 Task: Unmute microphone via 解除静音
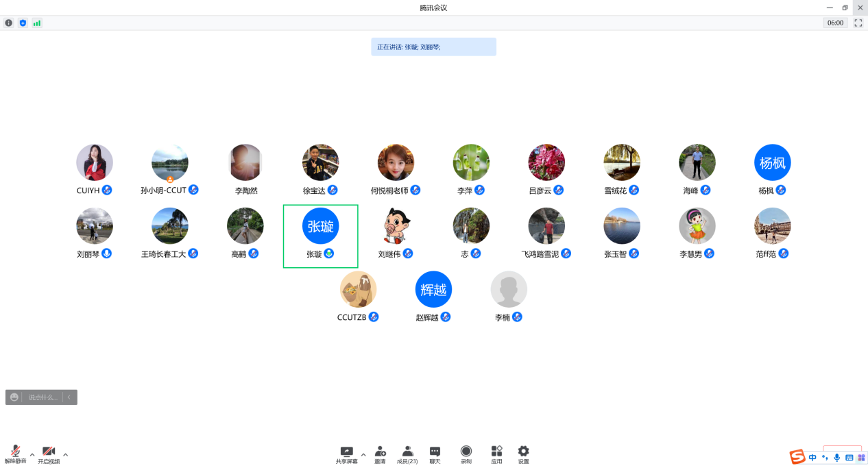coord(15,454)
